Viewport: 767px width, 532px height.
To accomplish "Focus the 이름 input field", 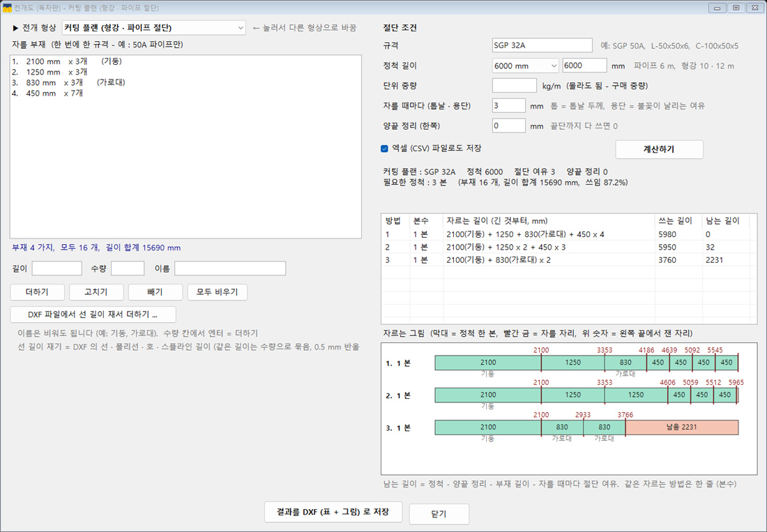I will pos(230,268).
